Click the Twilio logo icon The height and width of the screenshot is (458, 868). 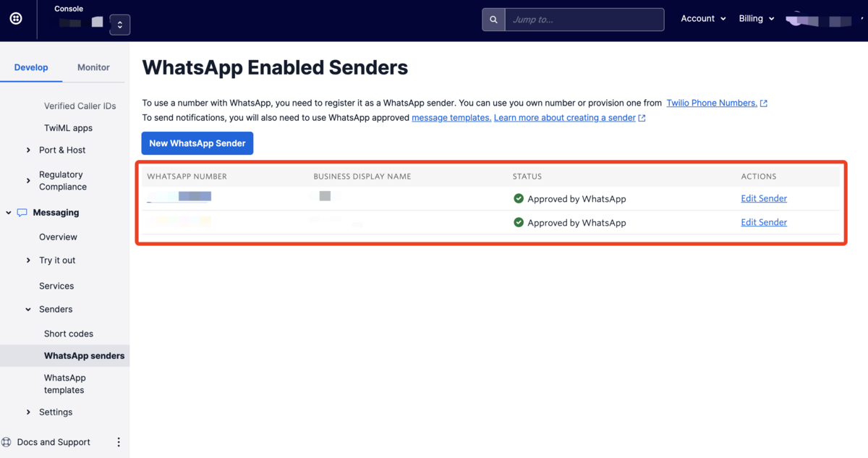[16, 19]
